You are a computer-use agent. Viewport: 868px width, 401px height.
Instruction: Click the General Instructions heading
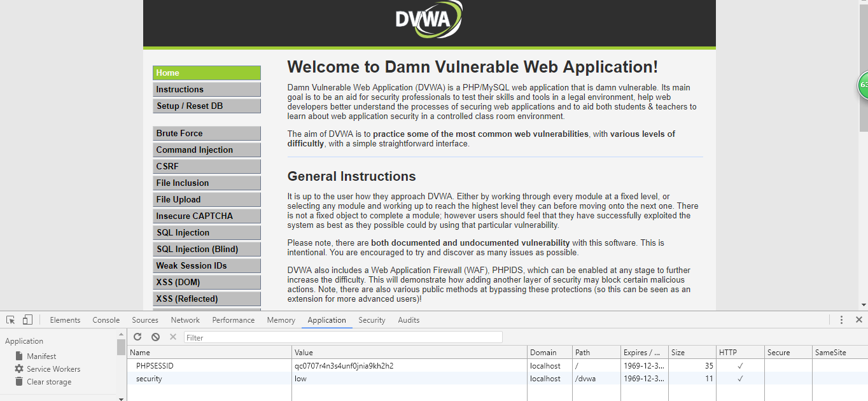(351, 176)
